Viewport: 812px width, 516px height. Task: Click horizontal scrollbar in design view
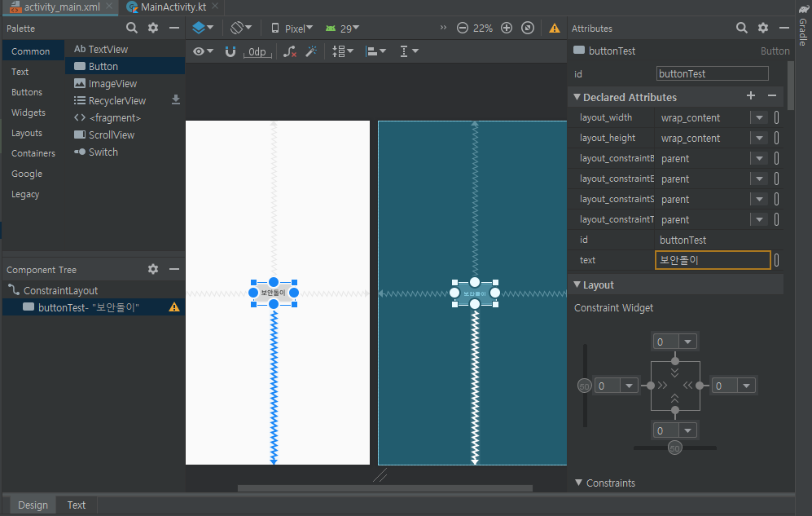pos(384,488)
